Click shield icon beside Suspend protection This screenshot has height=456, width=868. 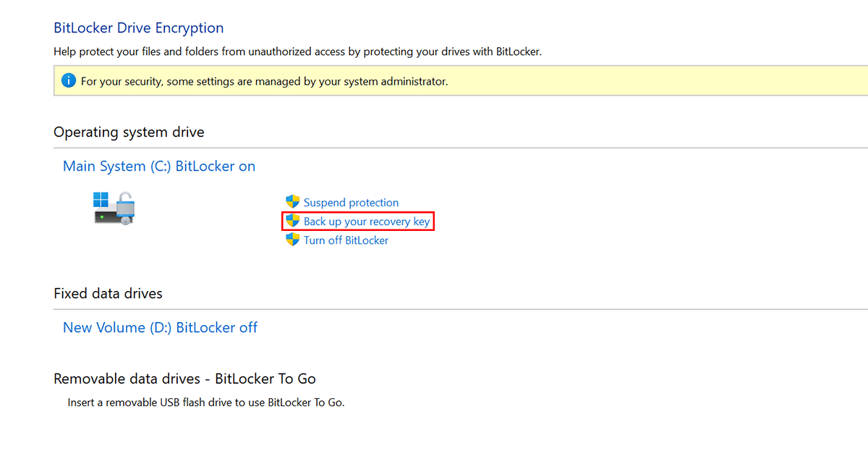[293, 202]
